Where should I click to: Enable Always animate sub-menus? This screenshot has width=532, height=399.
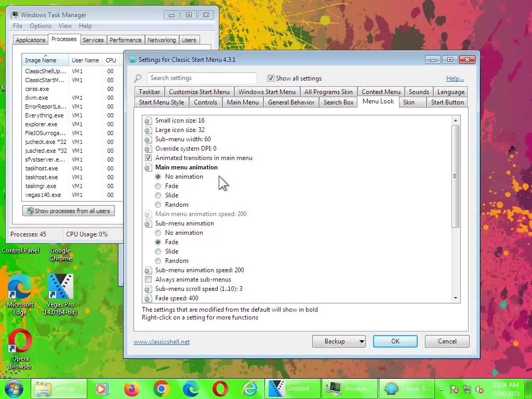pyautogui.click(x=148, y=280)
